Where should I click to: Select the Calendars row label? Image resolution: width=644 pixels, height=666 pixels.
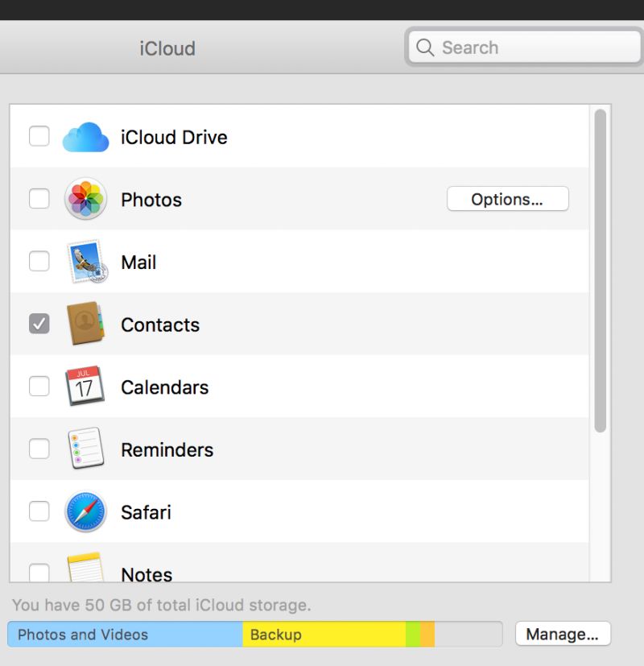[165, 387]
